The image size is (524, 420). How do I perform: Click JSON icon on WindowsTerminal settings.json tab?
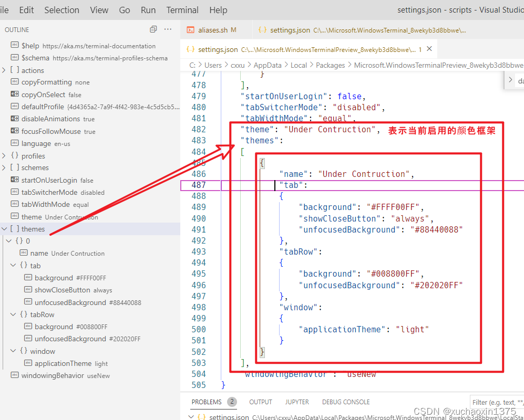click(262, 30)
